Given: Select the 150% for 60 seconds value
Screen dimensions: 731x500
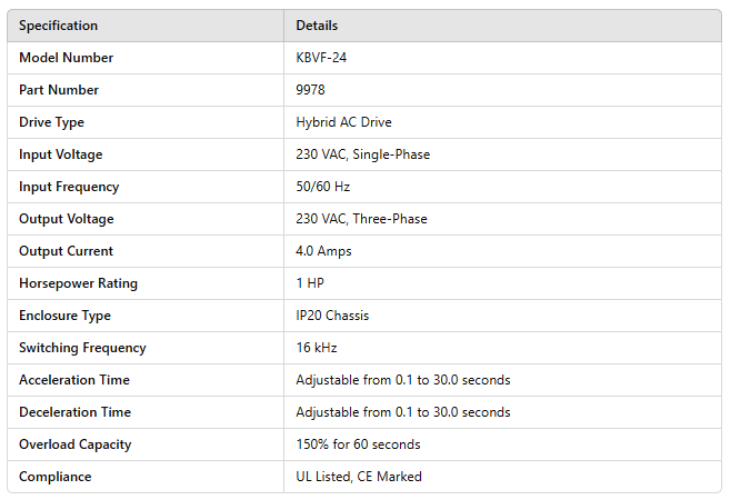Looking at the screenshot, I should pos(358,444).
